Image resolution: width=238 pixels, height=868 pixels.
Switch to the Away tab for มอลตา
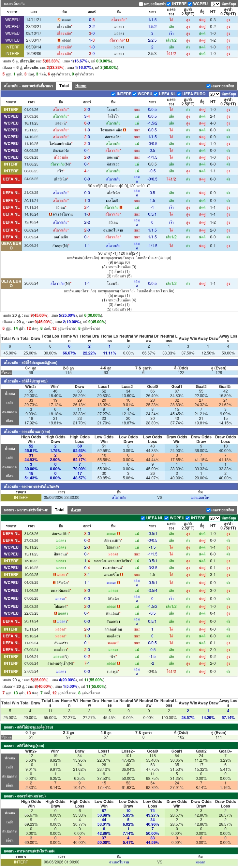tap(76, 510)
